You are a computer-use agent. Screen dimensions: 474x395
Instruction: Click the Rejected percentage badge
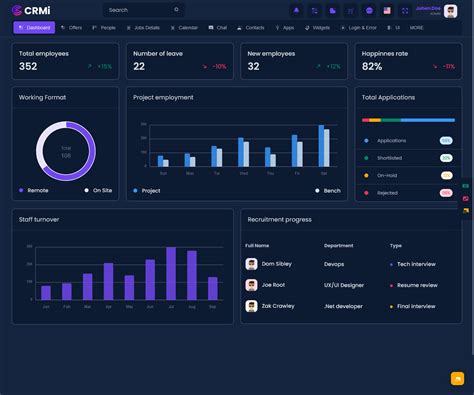pyautogui.click(x=446, y=193)
